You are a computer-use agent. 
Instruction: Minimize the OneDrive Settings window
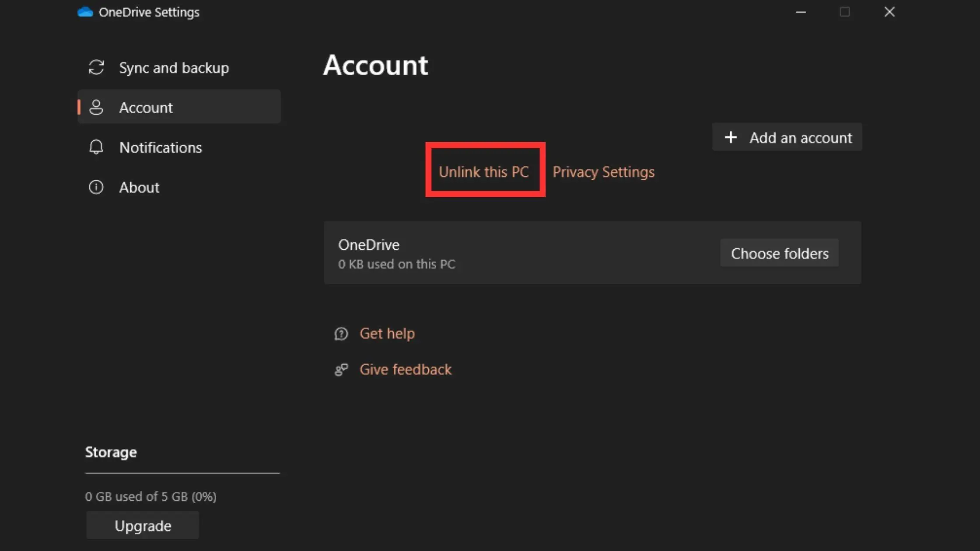click(801, 12)
